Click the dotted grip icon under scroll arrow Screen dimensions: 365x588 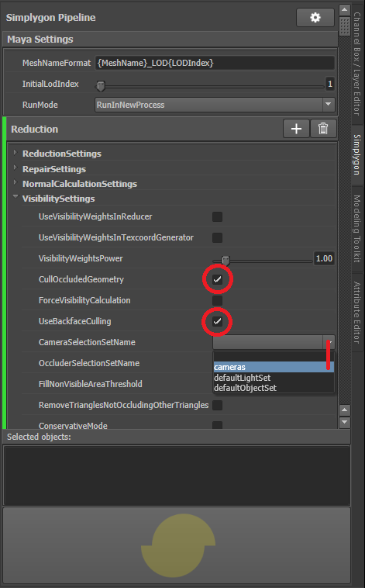[x=344, y=26]
